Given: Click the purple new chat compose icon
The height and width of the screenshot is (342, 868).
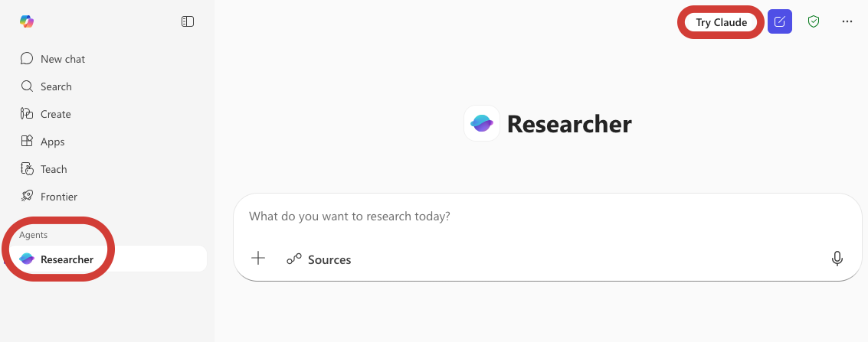Looking at the screenshot, I should [x=780, y=21].
